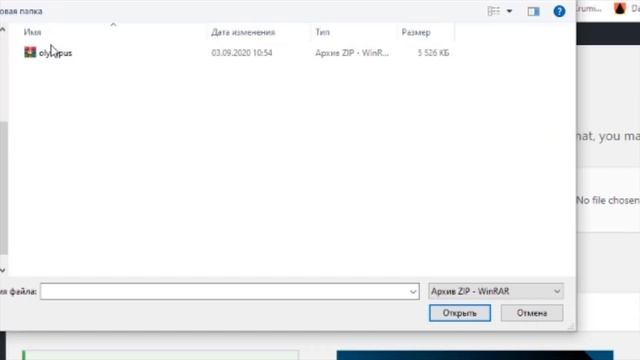This screenshot has height=360, width=640.
Task: Click the 5 526 КБ size cell
Action: [433, 53]
